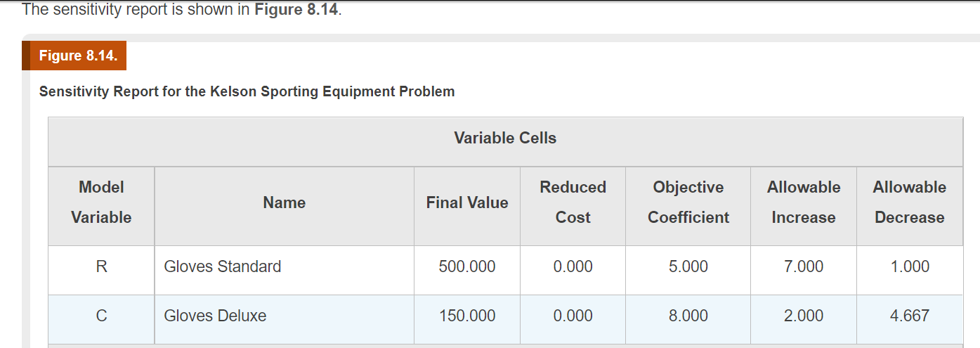Click the Sensitivity Report caption text

(247, 91)
